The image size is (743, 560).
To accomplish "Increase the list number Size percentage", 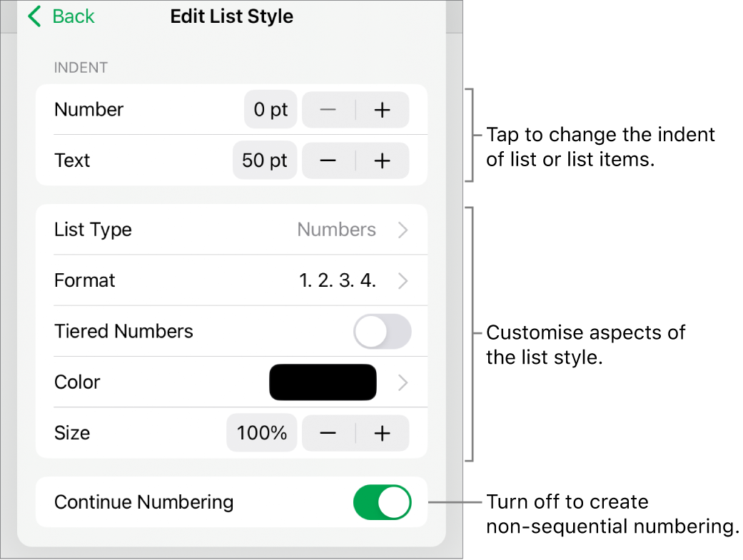I will [383, 432].
